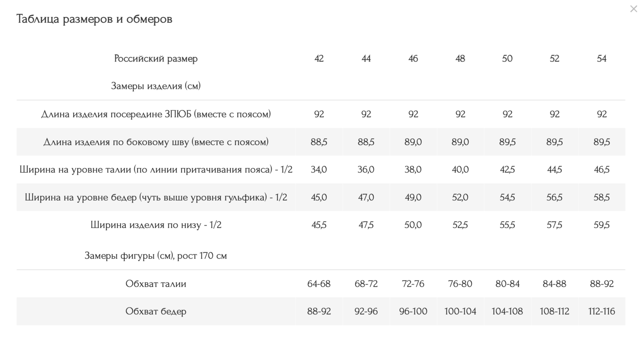Image resolution: width=644 pixels, height=340 pixels.
Task: Click size 42 in the header row
Action: click(319, 59)
